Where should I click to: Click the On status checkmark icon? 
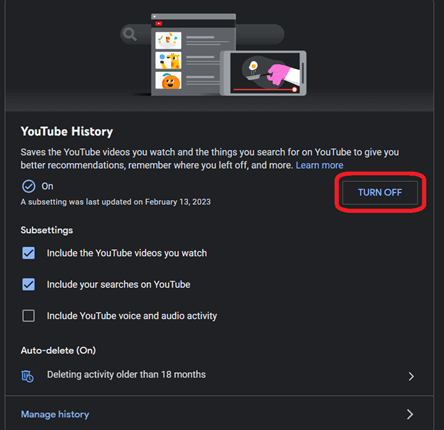point(29,186)
